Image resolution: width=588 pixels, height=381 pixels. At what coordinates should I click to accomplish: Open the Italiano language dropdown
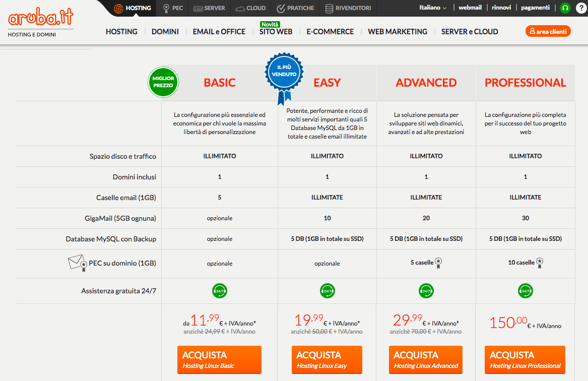point(433,8)
